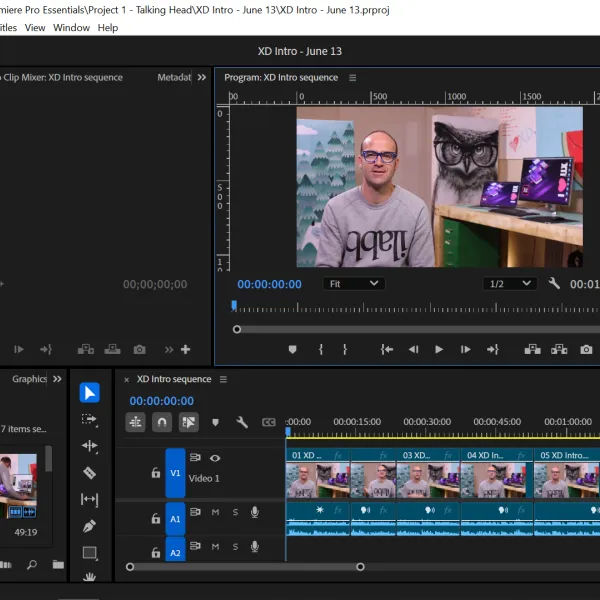Open timeline display settings wrench
This screenshot has width=600, height=600.
pyautogui.click(x=242, y=422)
